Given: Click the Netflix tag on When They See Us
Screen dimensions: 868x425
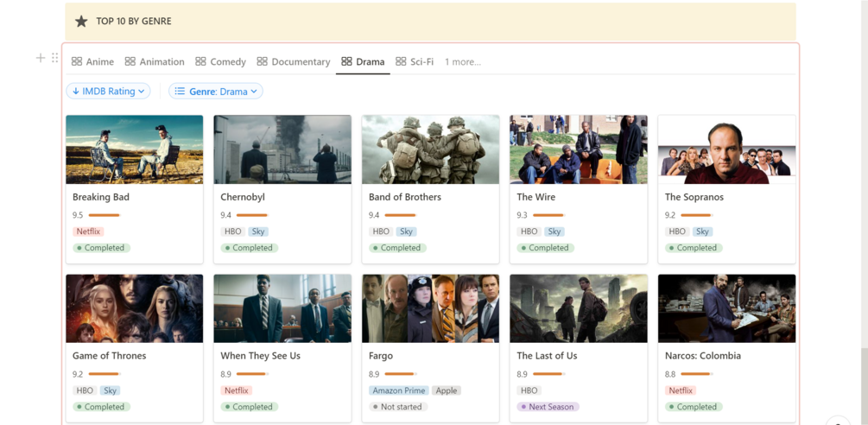Looking at the screenshot, I should coord(237,390).
